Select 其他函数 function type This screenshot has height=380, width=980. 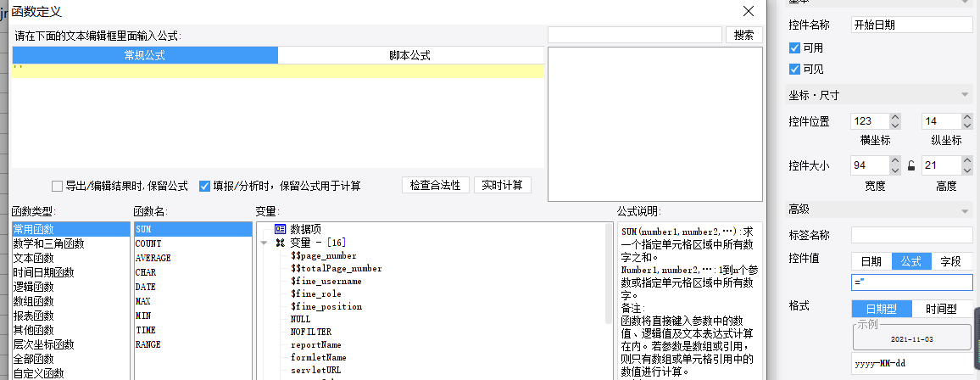(x=72, y=330)
